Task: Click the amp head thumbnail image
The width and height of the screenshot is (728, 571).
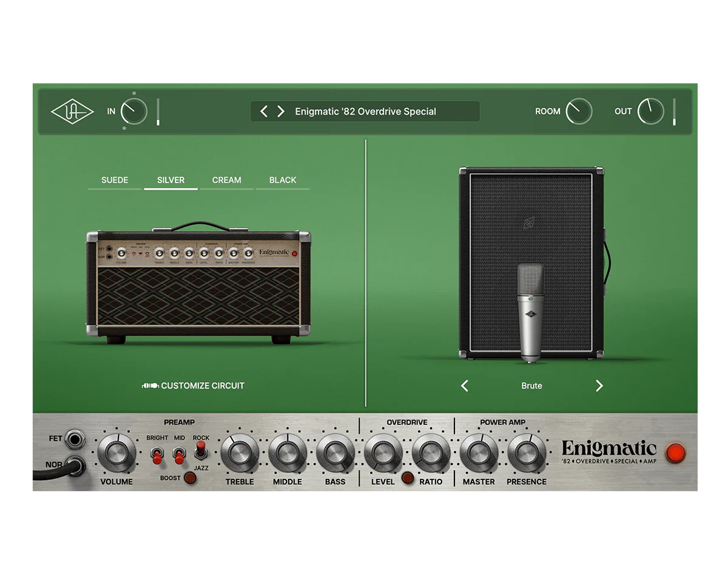Action: [x=198, y=282]
